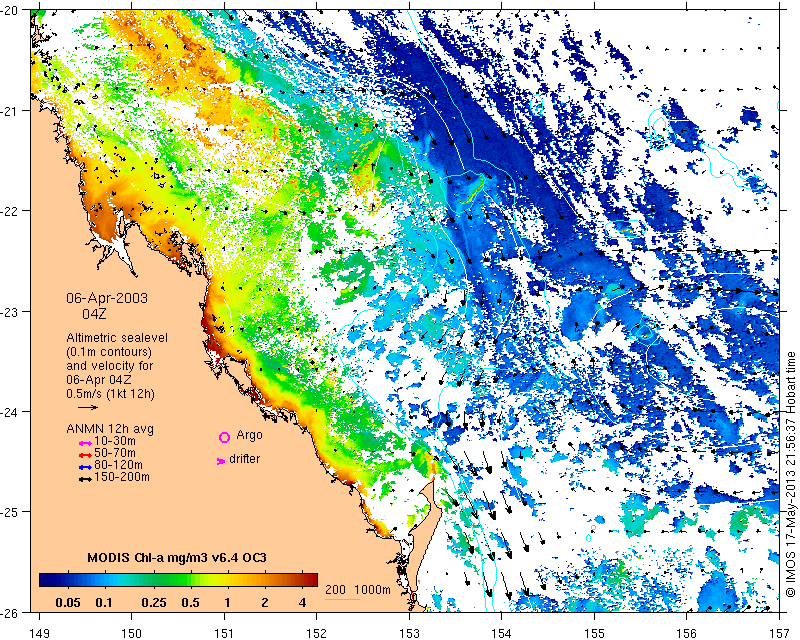800x640 pixels.
Task: Click the 04Z time label
Action: (94, 313)
